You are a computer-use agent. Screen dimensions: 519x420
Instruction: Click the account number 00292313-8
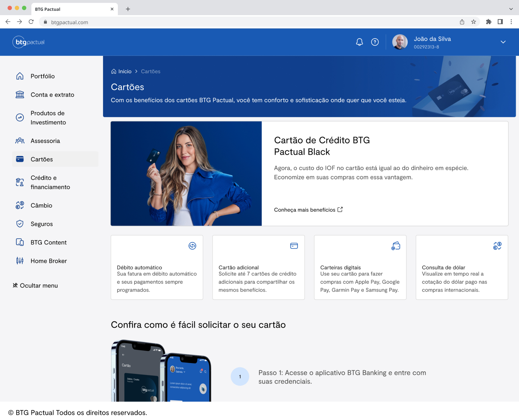point(426,47)
